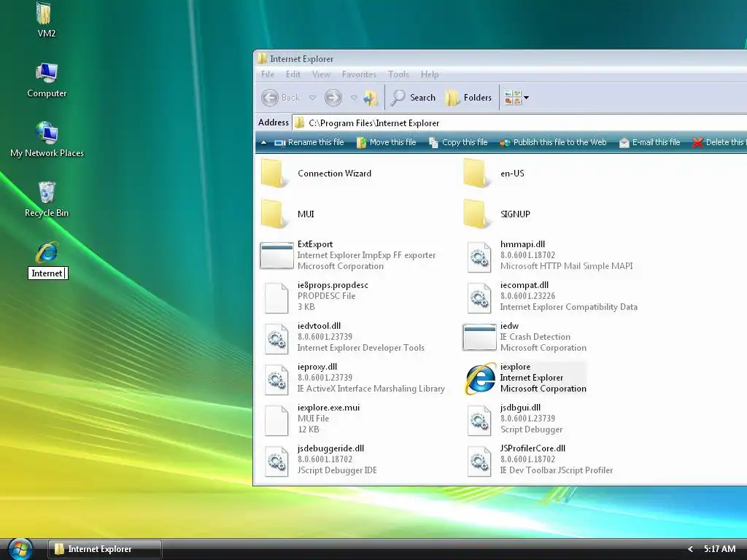Select the iecompat.dll file icon
747x560 pixels.
(x=479, y=298)
